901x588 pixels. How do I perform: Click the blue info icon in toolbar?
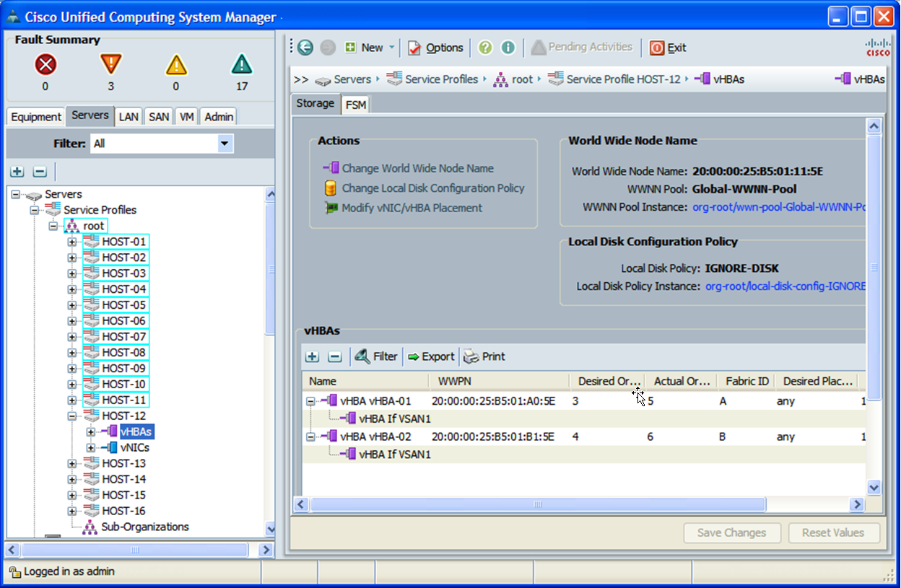[508, 48]
